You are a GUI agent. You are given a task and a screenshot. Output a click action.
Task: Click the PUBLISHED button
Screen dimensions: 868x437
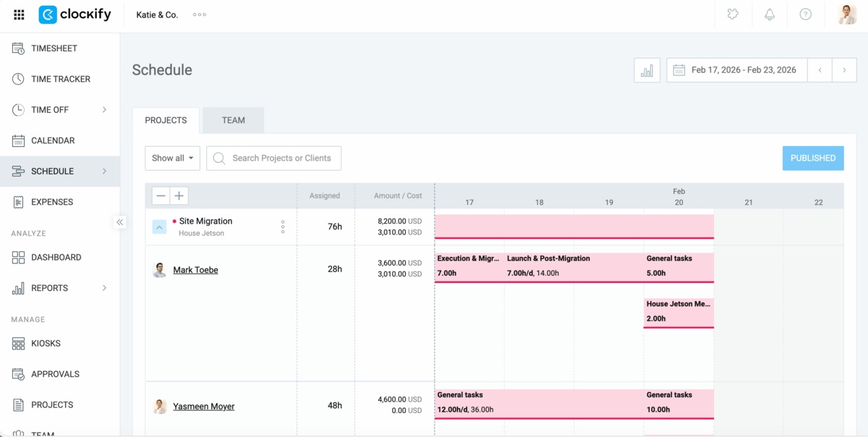[813, 158]
